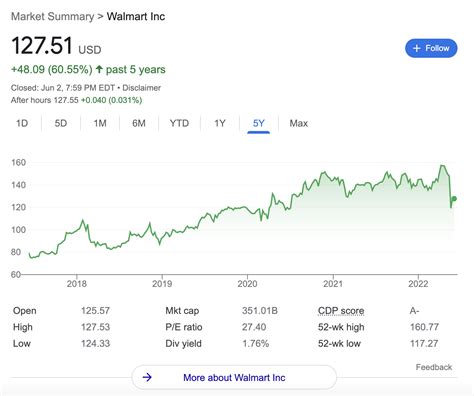Switch to the 6M chart range

point(139,123)
